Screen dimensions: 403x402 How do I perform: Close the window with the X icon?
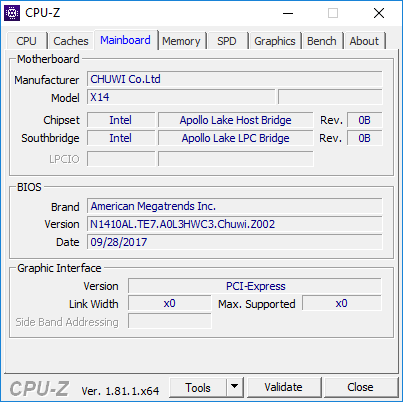click(x=379, y=13)
